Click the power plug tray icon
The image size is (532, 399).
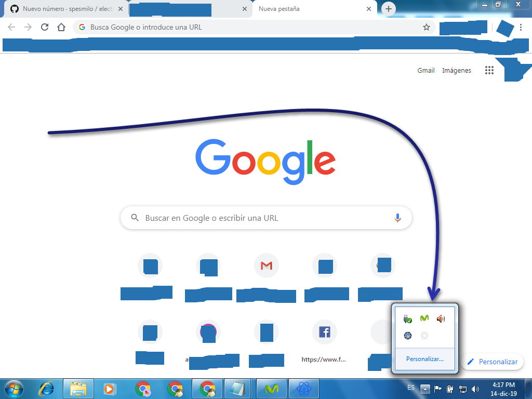(x=450, y=389)
